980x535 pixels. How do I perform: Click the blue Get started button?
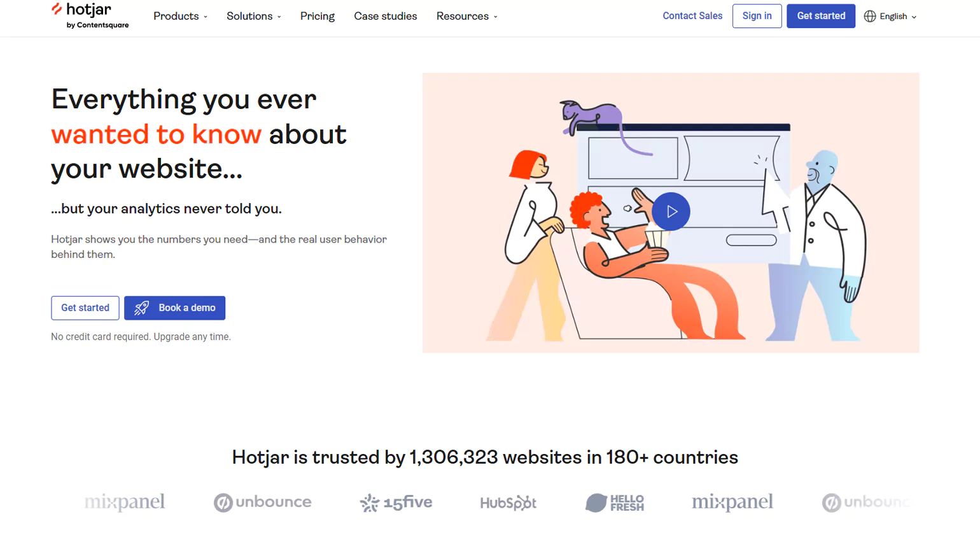click(x=820, y=16)
